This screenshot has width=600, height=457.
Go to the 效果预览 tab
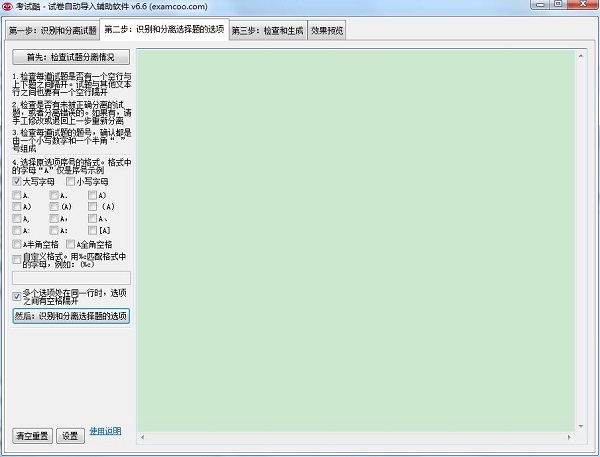326,31
